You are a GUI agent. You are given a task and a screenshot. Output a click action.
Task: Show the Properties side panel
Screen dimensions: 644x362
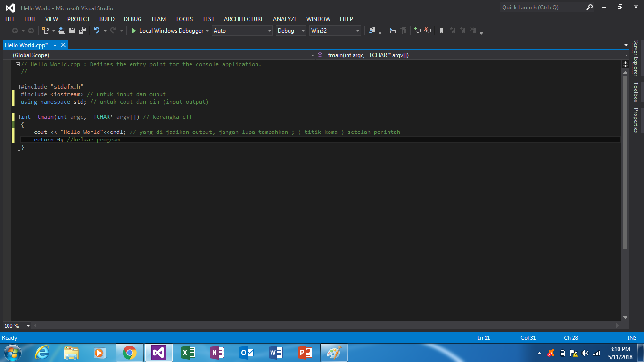[636, 121]
